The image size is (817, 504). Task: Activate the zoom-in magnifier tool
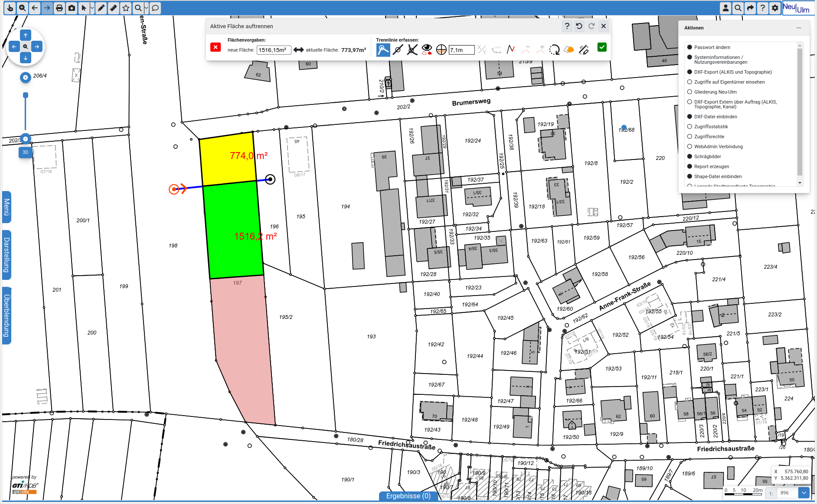click(22, 8)
